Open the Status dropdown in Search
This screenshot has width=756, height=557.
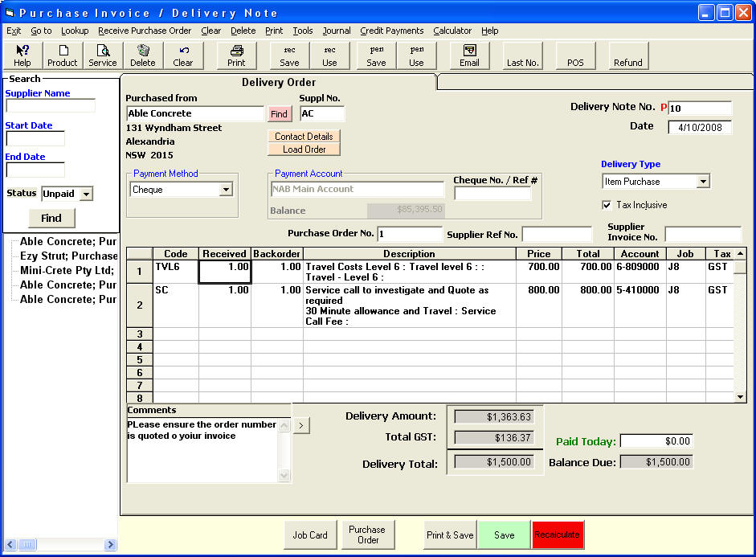(86, 194)
